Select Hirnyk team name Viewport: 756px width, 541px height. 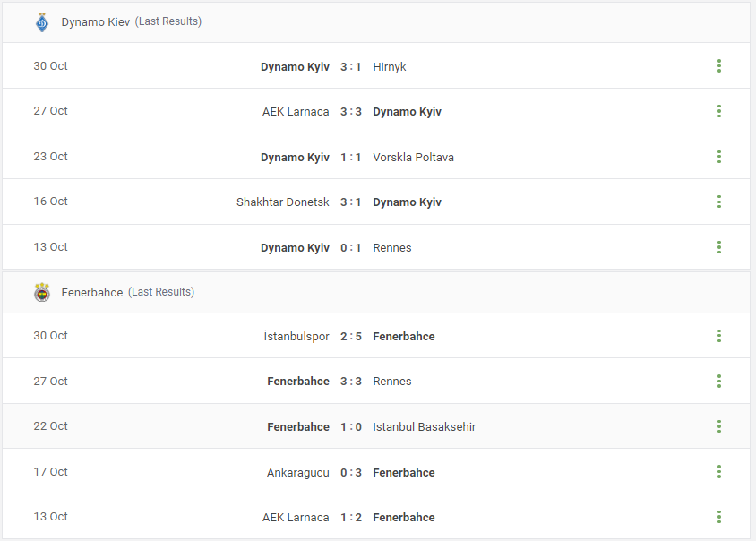click(x=390, y=66)
